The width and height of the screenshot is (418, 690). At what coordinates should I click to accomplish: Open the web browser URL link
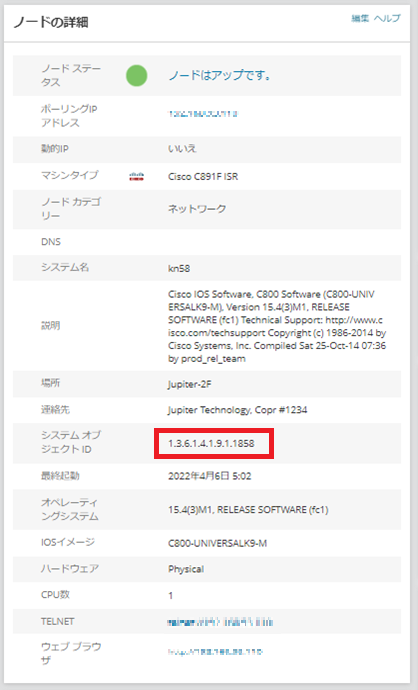215,652
